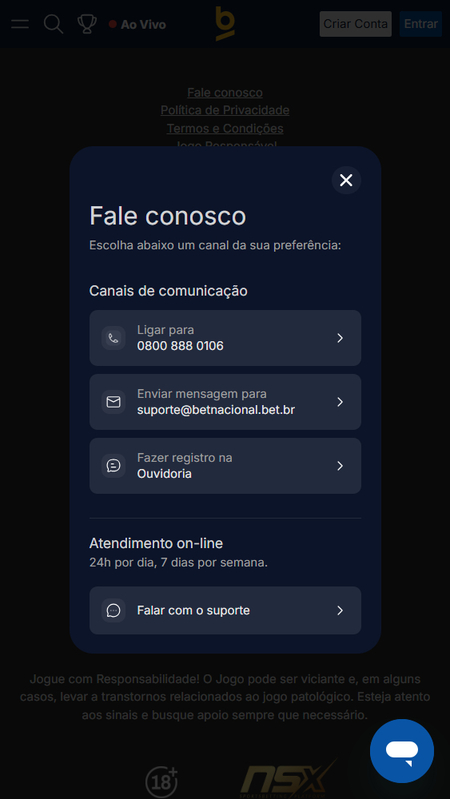Click the chat icon beside Falar com o suporte
This screenshot has width=450, height=799.
point(113,610)
